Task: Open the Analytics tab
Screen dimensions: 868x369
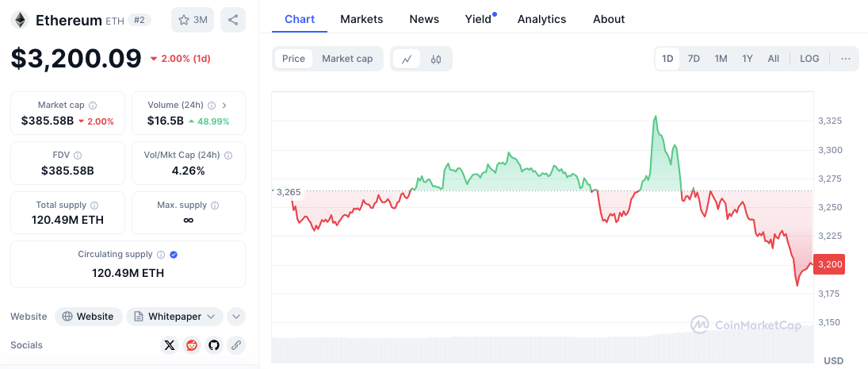Action: point(541,19)
